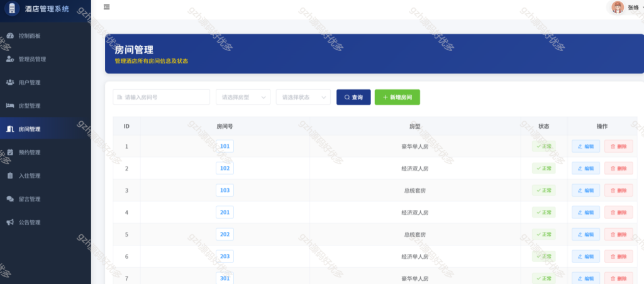The height and width of the screenshot is (284, 644).
Task: Click the user avatar picture of 张峰
Action: 618,8
